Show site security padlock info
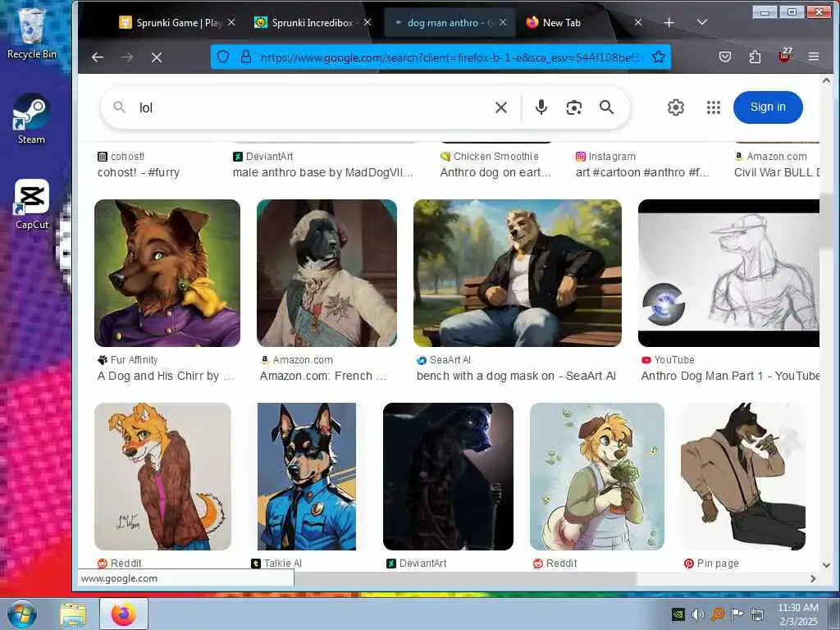 246,57
